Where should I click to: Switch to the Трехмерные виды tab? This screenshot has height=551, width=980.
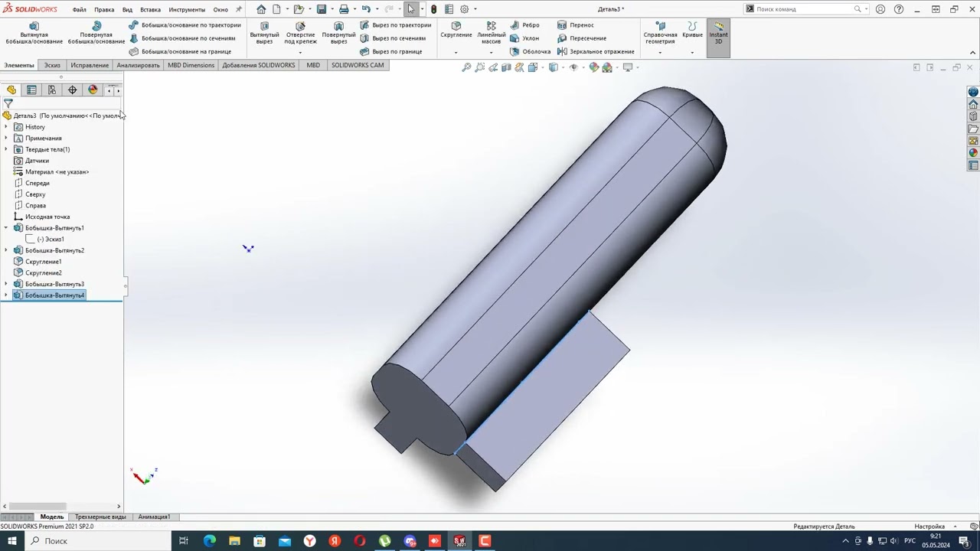point(100,517)
